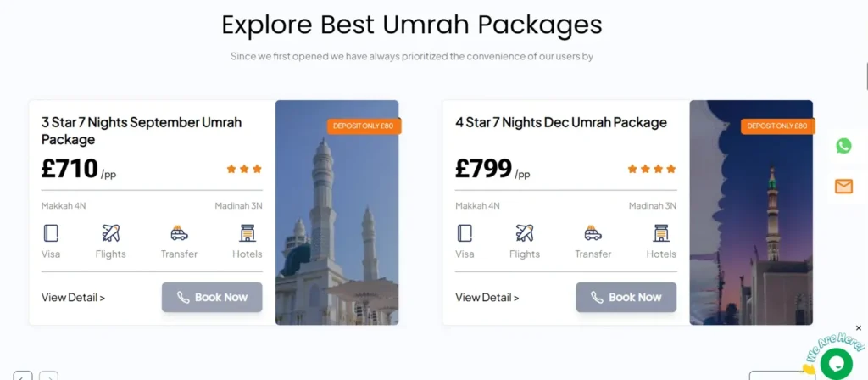This screenshot has width=868, height=380.
Task: Click Transfer taxi icon on 4 Star package
Action: (x=593, y=233)
